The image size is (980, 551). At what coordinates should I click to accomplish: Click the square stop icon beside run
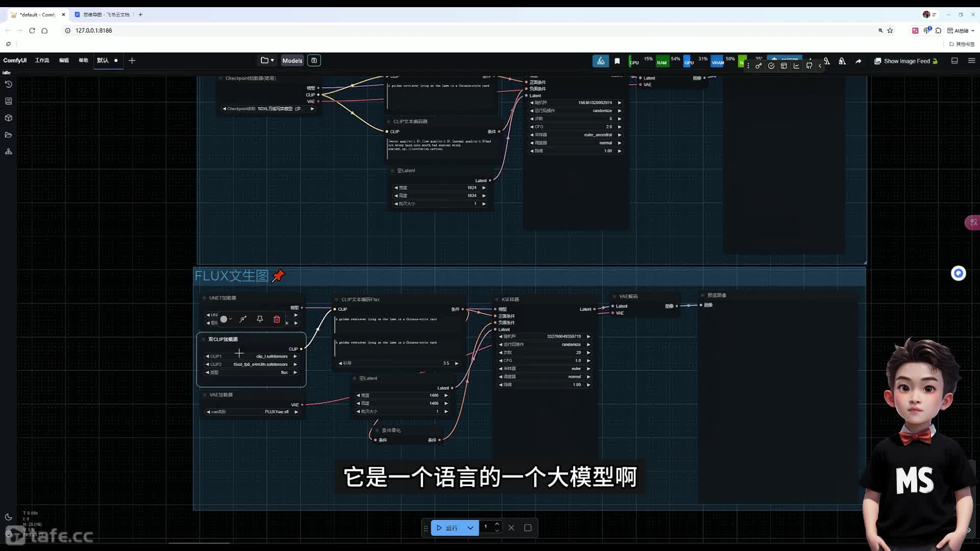click(x=528, y=528)
